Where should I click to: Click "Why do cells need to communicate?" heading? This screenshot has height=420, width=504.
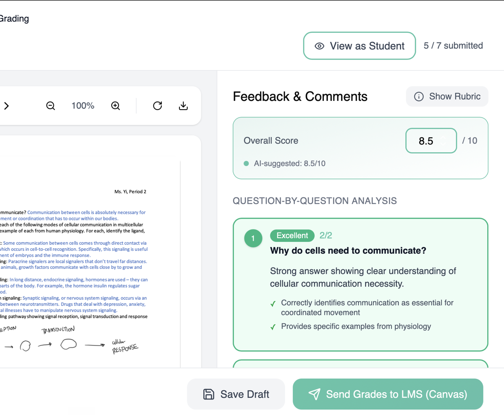click(x=348, y=251)
